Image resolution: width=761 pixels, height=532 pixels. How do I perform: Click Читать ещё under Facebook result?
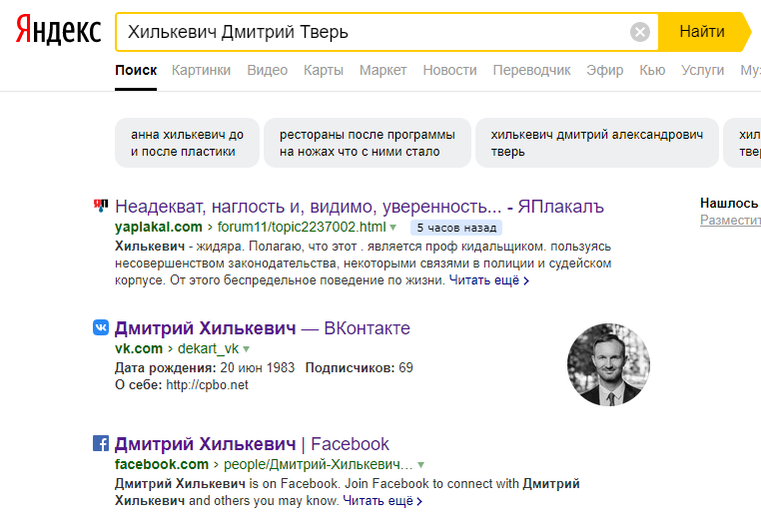[x=382, y=501]
